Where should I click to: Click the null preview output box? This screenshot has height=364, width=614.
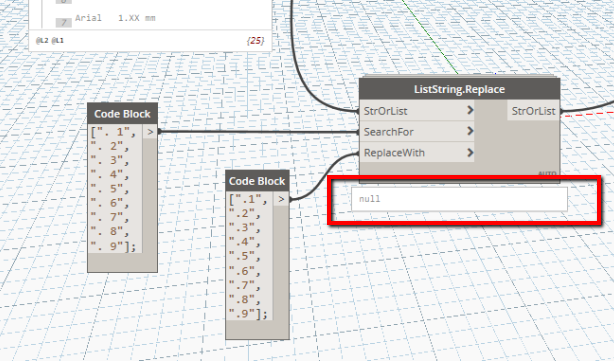(x=459, y=199)
